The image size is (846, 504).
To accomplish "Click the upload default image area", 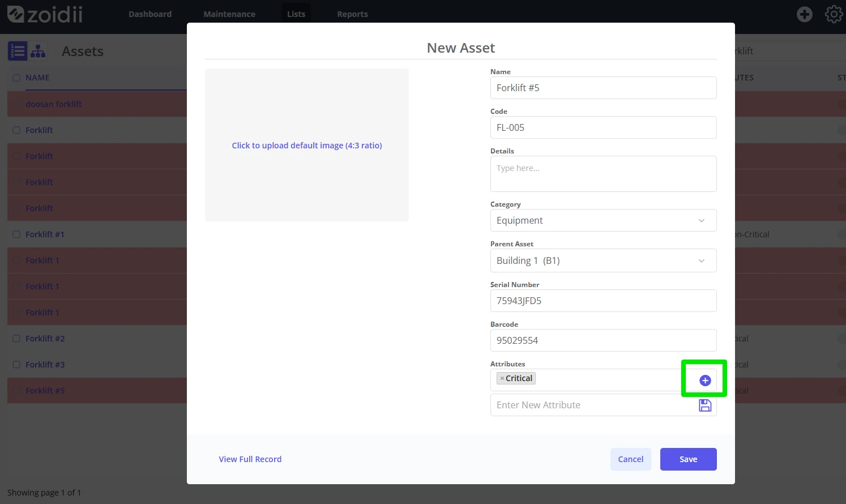I will (307, 145).
